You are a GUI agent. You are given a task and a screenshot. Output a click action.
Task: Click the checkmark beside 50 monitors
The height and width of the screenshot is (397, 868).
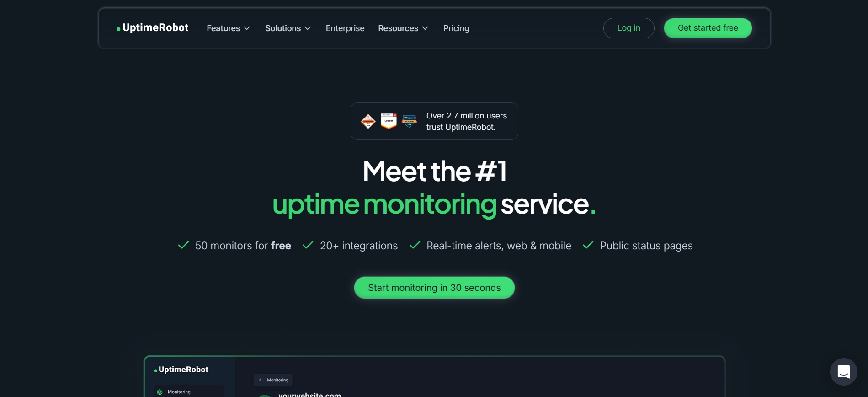tap(183, 245)
